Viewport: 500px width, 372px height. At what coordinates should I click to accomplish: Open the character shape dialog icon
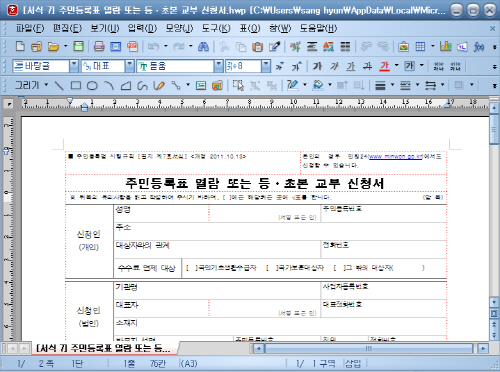point(295,47)
